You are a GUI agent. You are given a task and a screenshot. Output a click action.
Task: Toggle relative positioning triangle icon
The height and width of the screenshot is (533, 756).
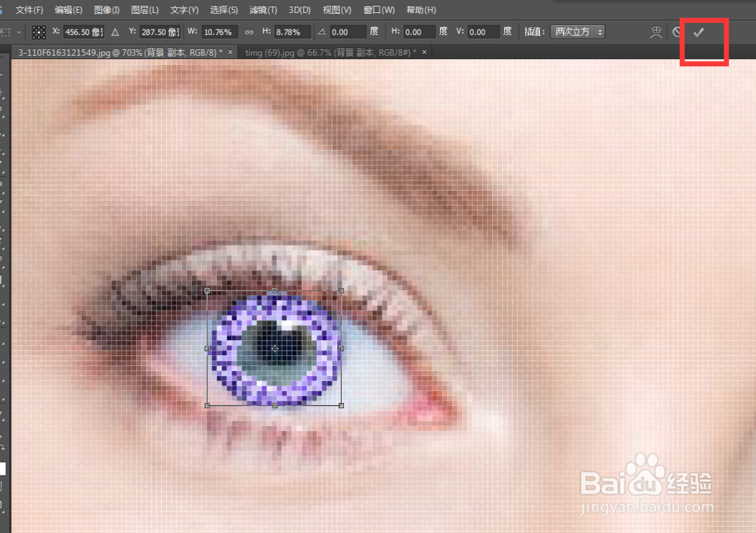(115, 33)
